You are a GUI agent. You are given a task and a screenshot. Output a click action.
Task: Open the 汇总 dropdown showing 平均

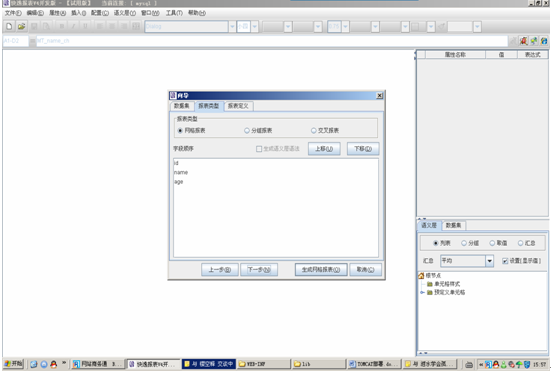point(490,261)
